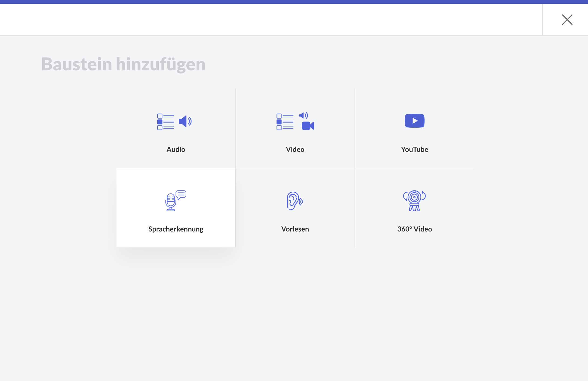
Task: Click the Vorlesen ear icon
Action: point(294,201)
